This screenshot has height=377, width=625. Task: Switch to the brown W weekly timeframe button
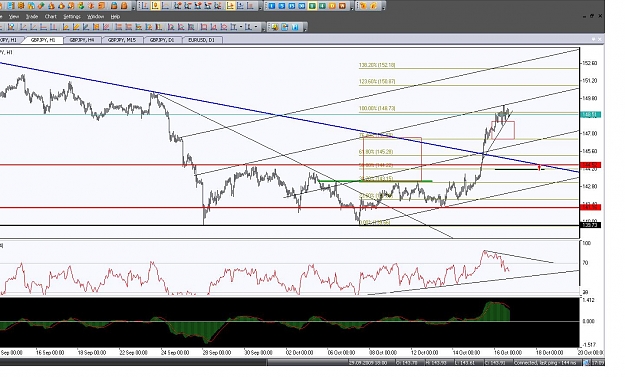(342, 6)
